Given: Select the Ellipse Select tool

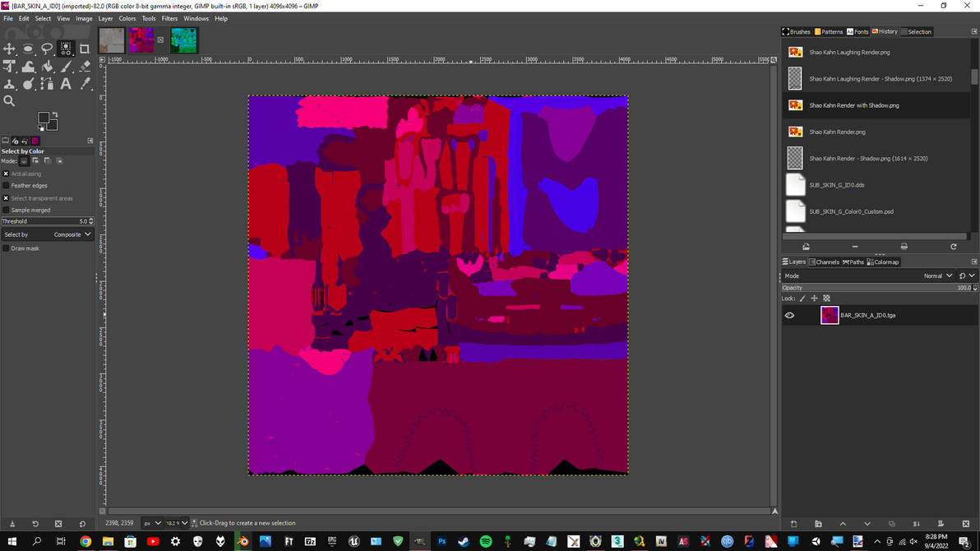Looking at the screenshot, I should tap(28, 49).
